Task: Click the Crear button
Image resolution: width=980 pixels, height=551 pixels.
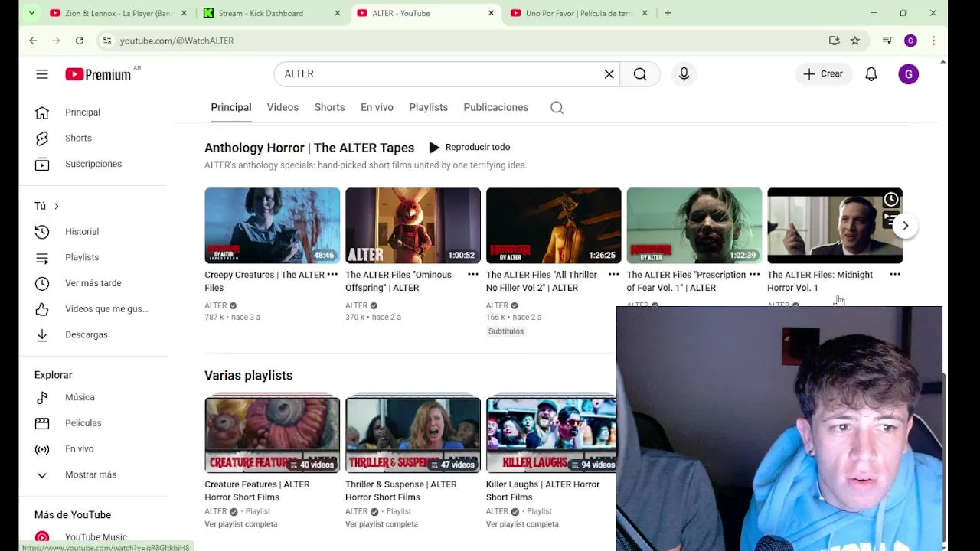Action: coord(823,74)
